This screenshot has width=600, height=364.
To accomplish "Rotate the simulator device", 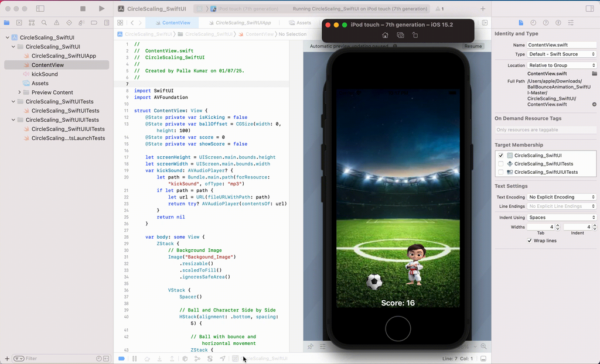I will 415,35.
